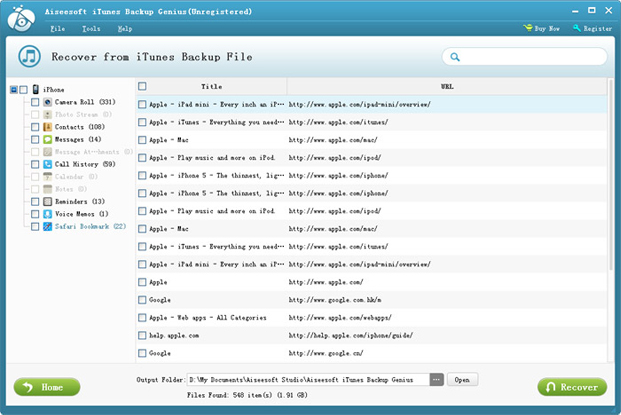
Task: Click the Buy Now cart icon
Action: tap(527, 29)
